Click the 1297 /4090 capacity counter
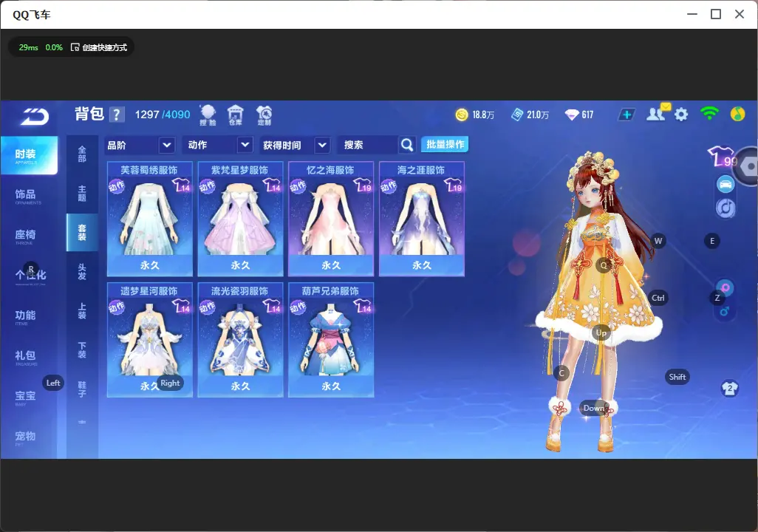 point(163,115)
